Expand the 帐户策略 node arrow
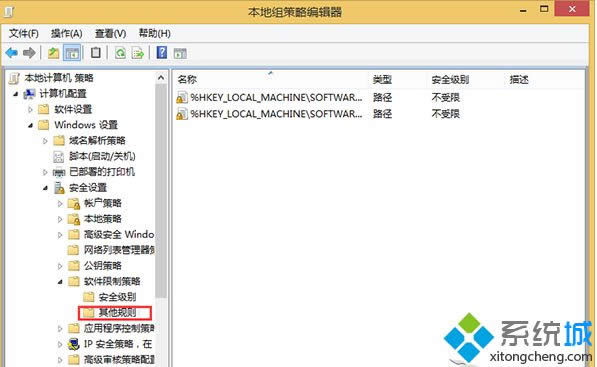Viewport: 597px width, 367px height. coord(60,204)
